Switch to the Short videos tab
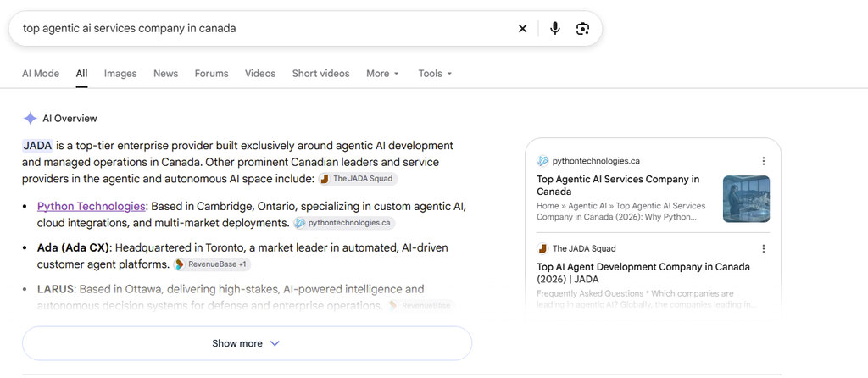Viewport: 868px width, 378px height. click(x=321, y=74)
